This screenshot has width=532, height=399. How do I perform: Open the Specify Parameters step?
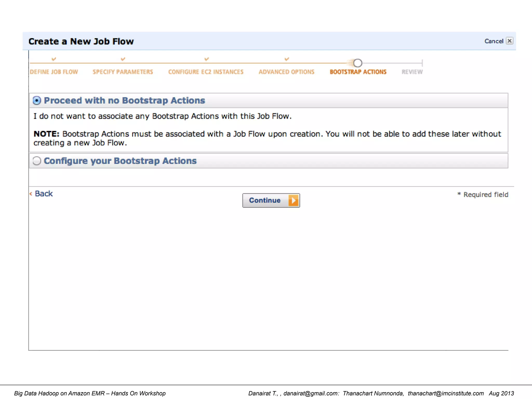(x=123, y=72)
